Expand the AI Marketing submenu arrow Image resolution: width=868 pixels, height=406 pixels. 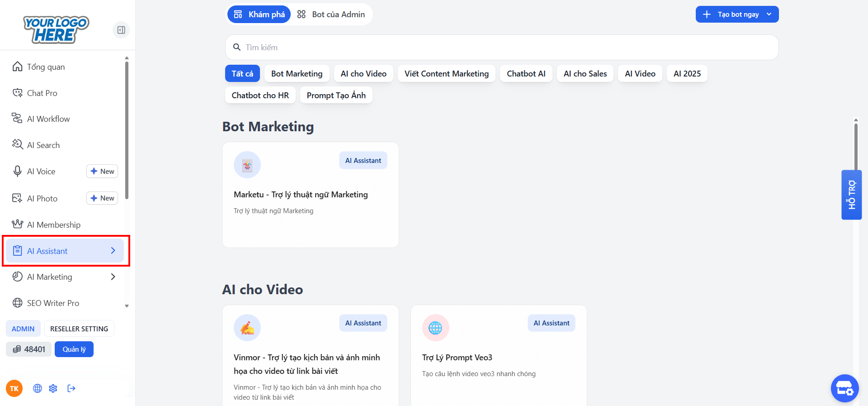[x=113, y=277]
